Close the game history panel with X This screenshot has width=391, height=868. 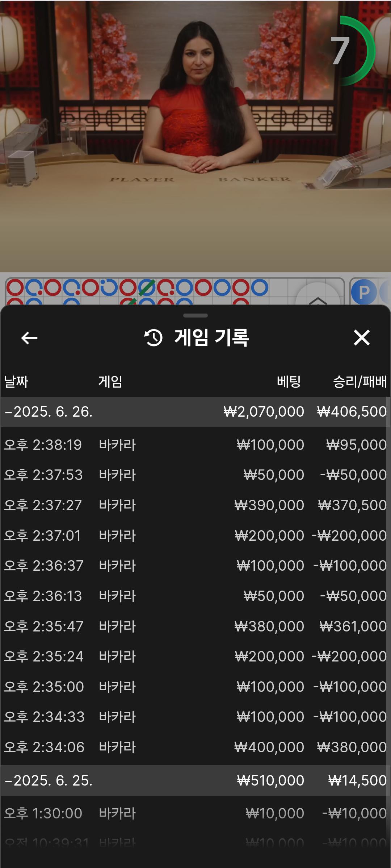pyautogui.click(x=361, y=338)
